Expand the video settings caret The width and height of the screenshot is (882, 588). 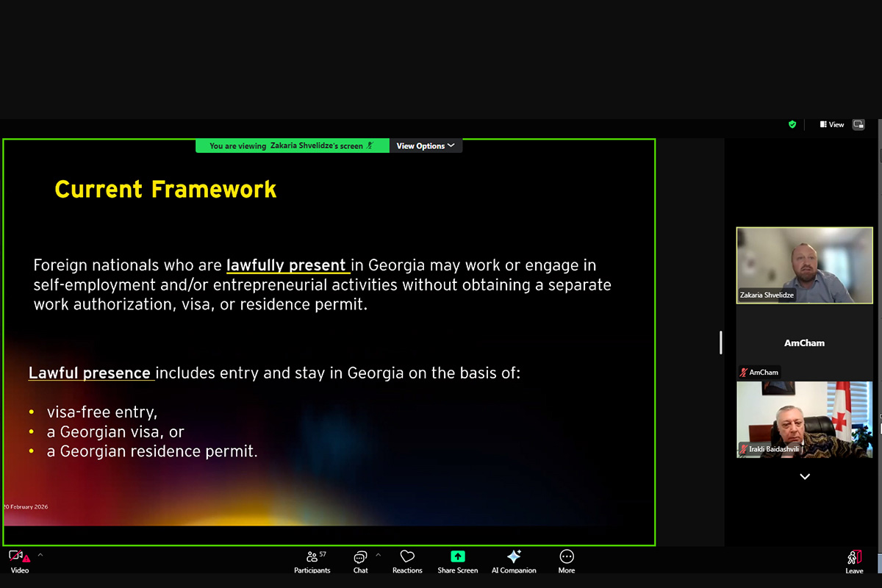(40, 554)
